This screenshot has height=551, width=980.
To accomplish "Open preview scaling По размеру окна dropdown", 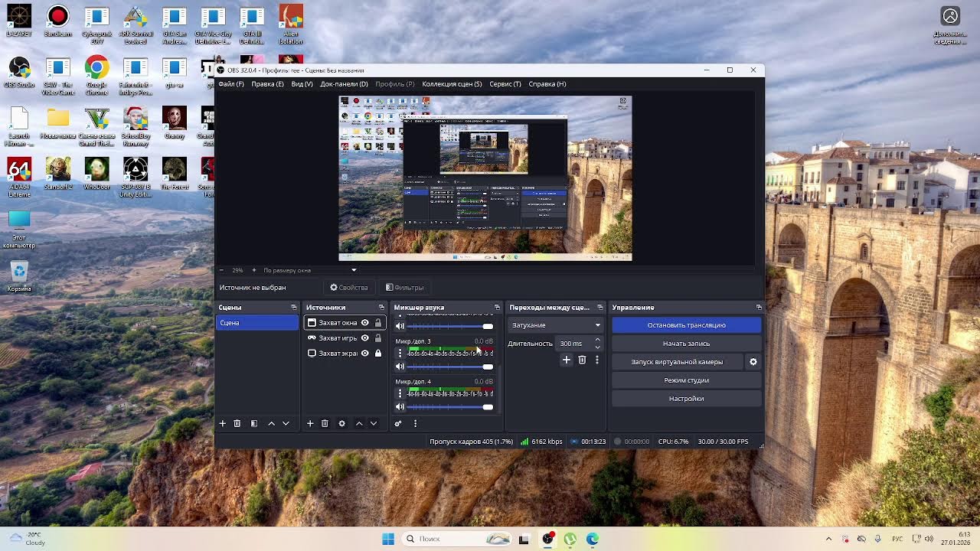I will [x=309, y=270].
